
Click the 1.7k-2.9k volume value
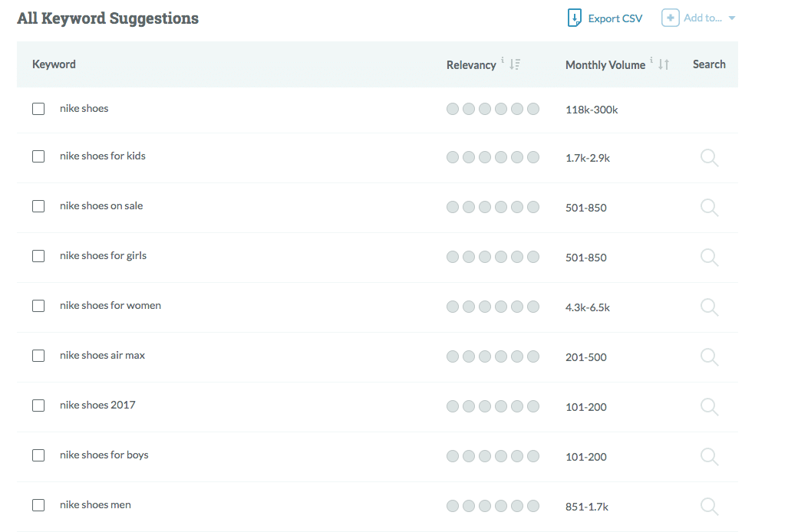pos(588,158)
